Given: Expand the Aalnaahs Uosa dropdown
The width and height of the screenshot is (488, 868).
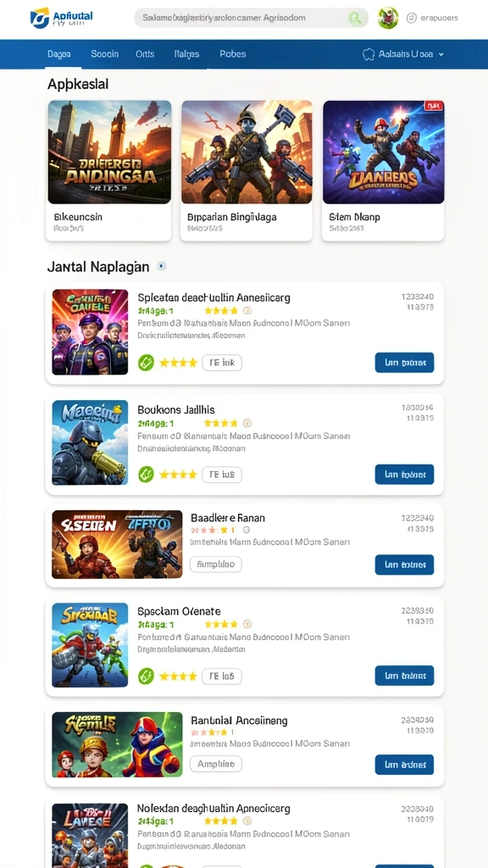Looking at the screenshot, I should 404,54.
